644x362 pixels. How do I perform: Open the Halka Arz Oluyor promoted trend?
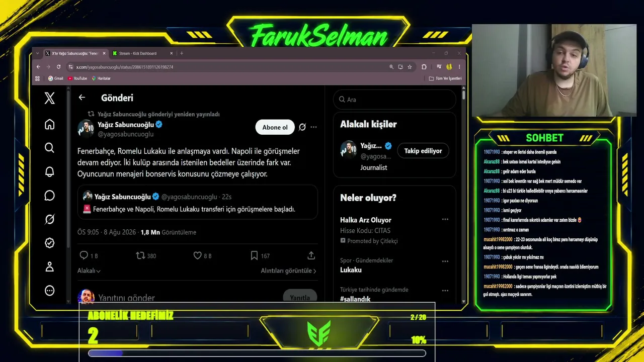[x=366, y=220]
